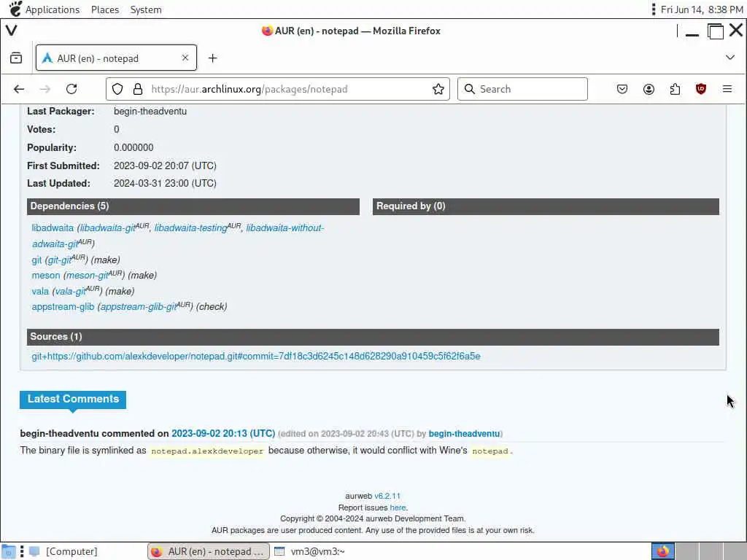Click the Sources (1) header
The width and height of the screenshot is (747, 560).
point(373,337)
